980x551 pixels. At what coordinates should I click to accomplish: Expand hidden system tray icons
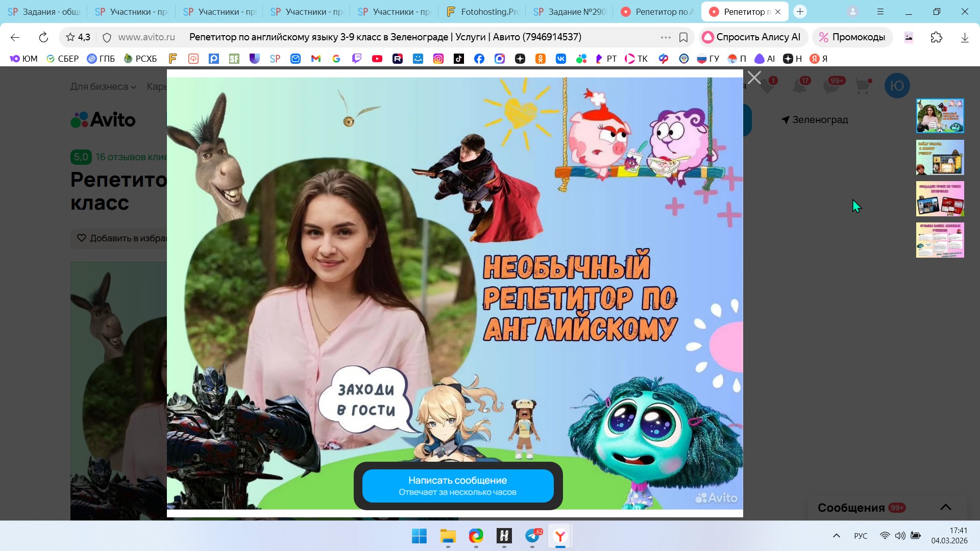coord(836,536)
